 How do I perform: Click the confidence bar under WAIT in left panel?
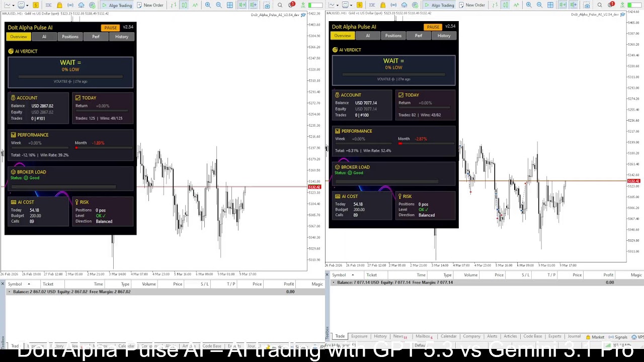tap(70, 77)
